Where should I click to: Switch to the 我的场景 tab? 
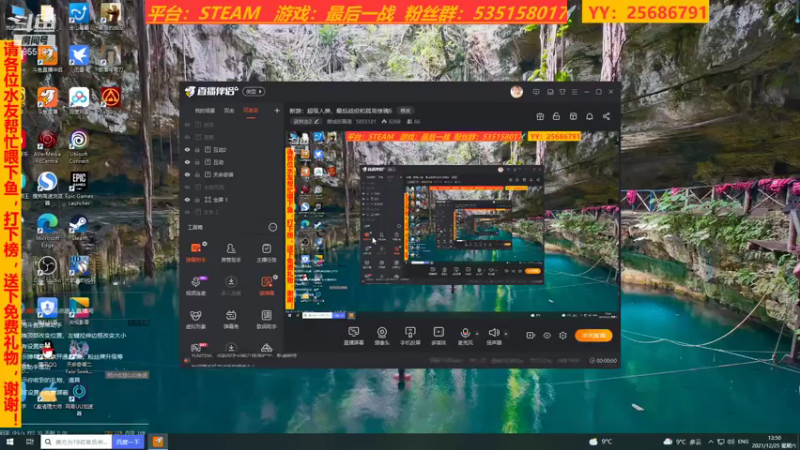(x=205, y=111)
